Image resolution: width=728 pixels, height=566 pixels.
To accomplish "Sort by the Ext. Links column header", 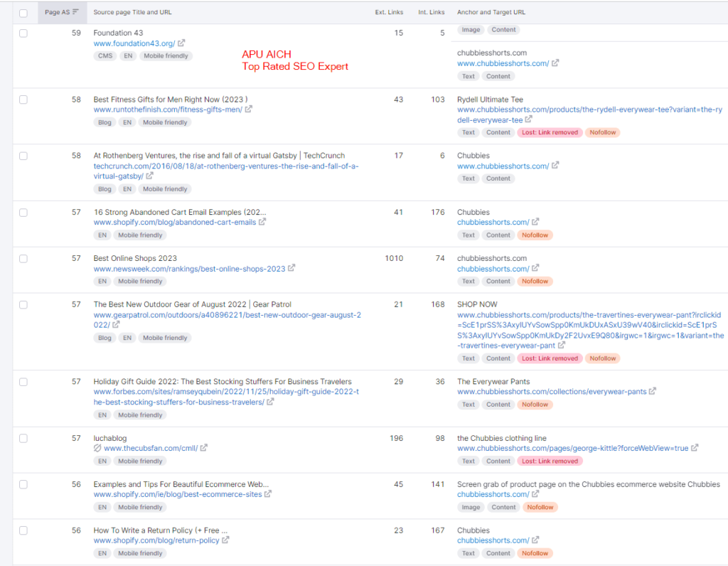I will point(389,12).
